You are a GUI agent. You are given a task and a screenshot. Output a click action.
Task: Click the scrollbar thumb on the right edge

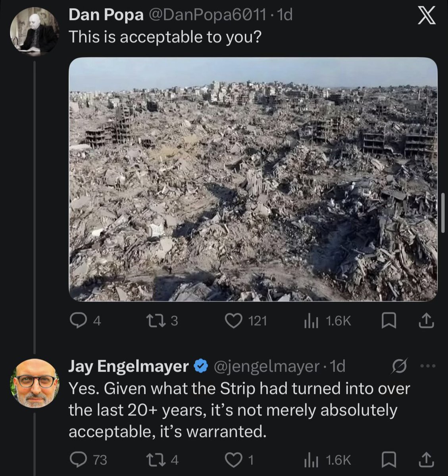(x=444, y=213)
